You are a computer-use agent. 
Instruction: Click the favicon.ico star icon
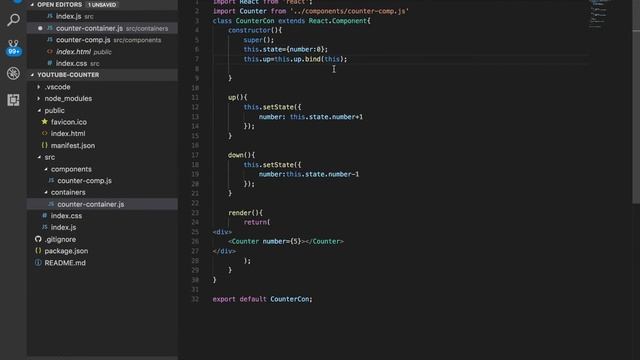pyautogui.click(x=44, y=122)
